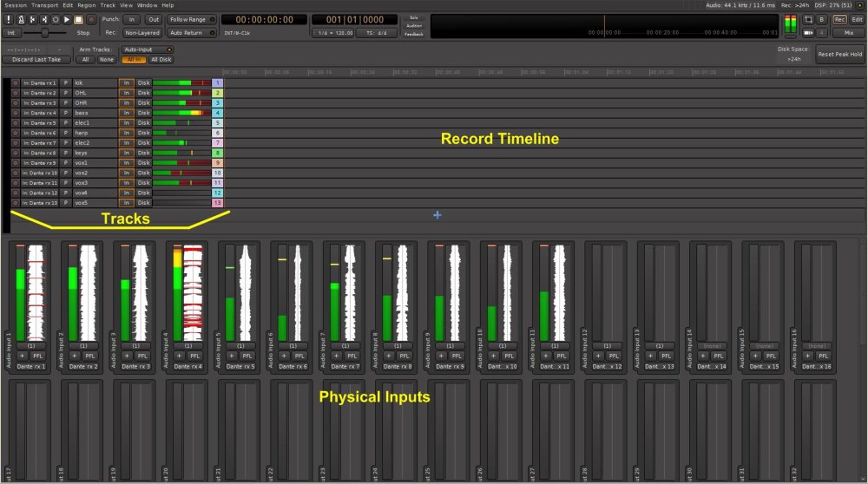The height and width of the screenshot is (484, 868).
Task: Open the Dante rx 1 input selector for kik
Action: [x=40, y=82]
